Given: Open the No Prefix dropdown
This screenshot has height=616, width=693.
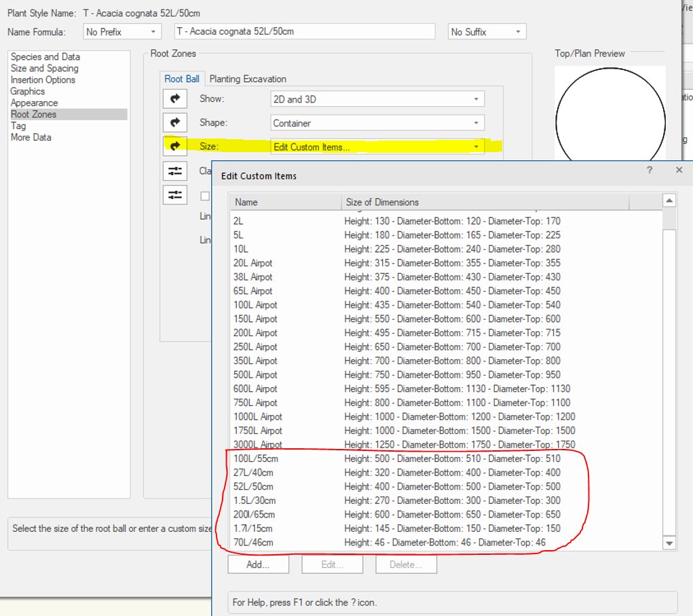Looking at the screenshot, I should coord(121,31).
